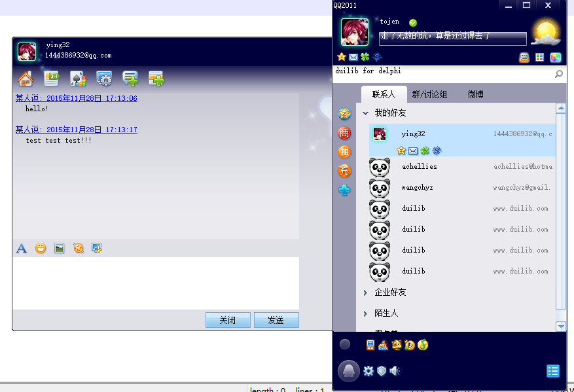This screenshot has height=392, width=574.
Task: Expand the 陌生人 group
Action: tap(365, 313)
